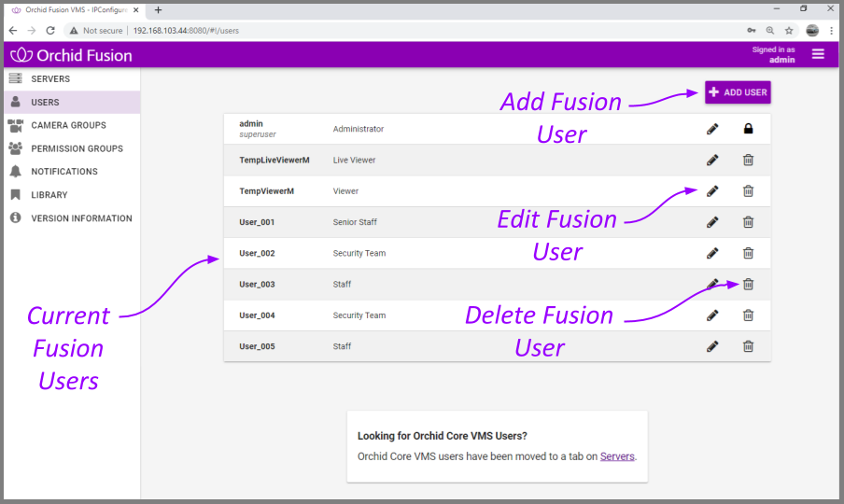Delete User_001 using the trash icon
This screenshot has height=504, width=844.
click(x=748, y=222)
